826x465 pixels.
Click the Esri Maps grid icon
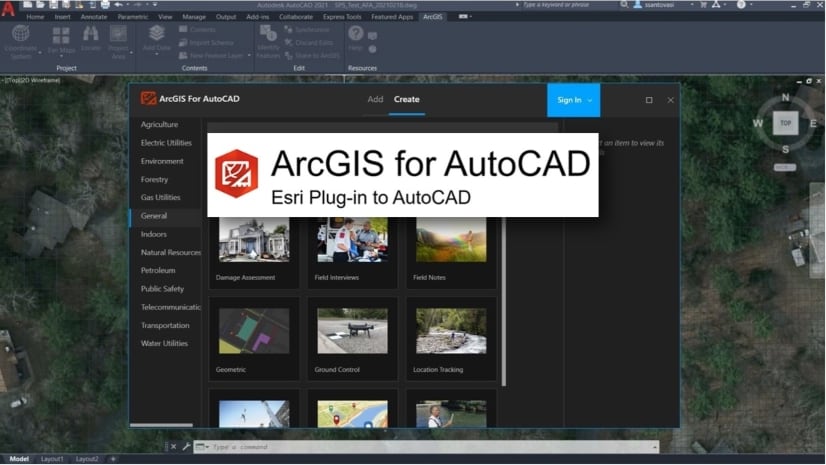(61, 35)
